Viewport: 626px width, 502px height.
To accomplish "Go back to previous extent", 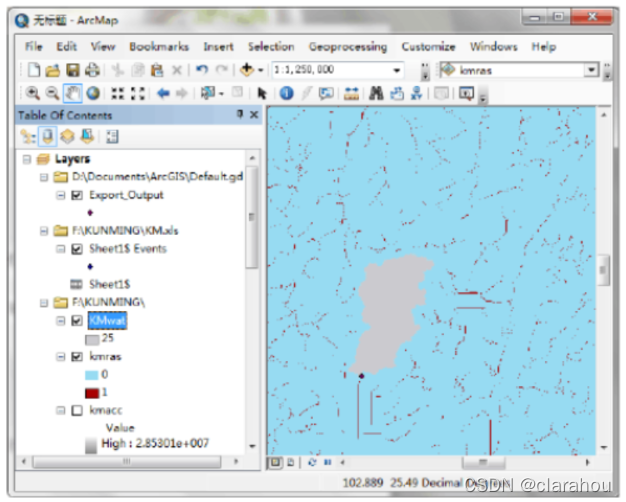I will click(x=163, y=93).
